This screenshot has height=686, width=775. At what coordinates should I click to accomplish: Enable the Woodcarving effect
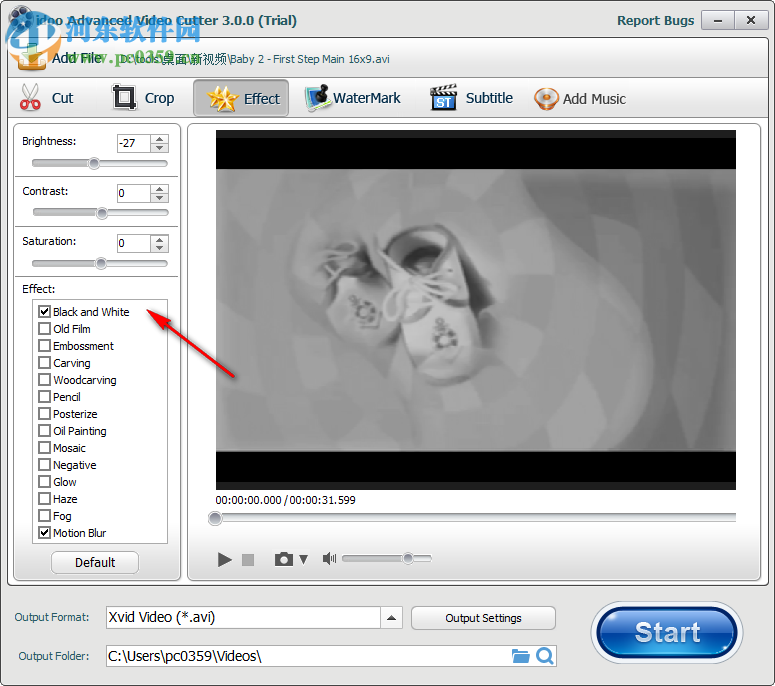tap(44, 380)
